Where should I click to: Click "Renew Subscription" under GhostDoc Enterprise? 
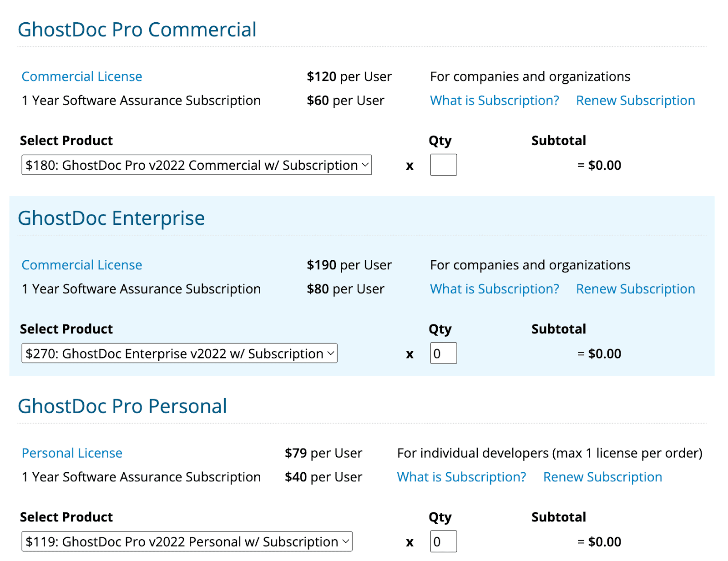635,288
